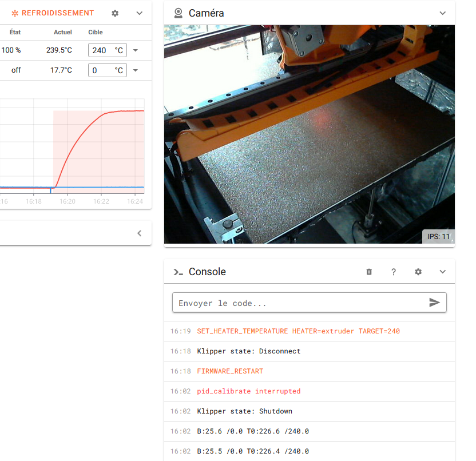
Task: Send code with paper plane icon
Action: (x=434, y=303)
